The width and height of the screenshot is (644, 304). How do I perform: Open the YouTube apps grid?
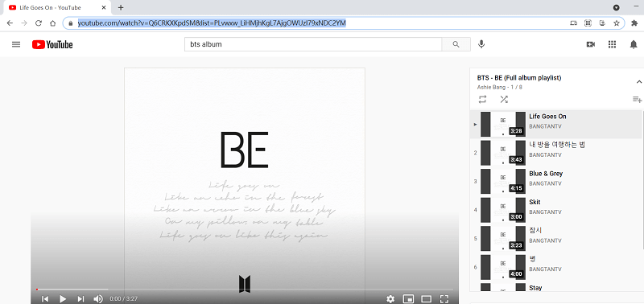[x=612, y=44]
